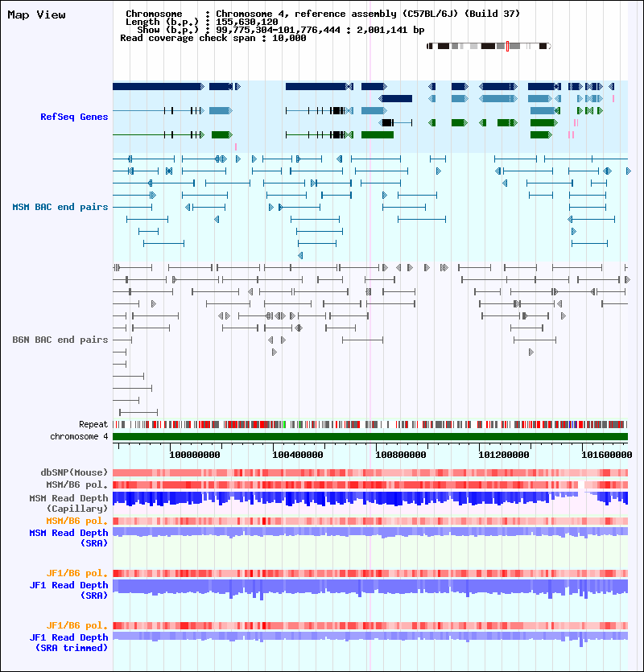
Task: Click the 100000000 ruler position label
Action: point(195,455)
